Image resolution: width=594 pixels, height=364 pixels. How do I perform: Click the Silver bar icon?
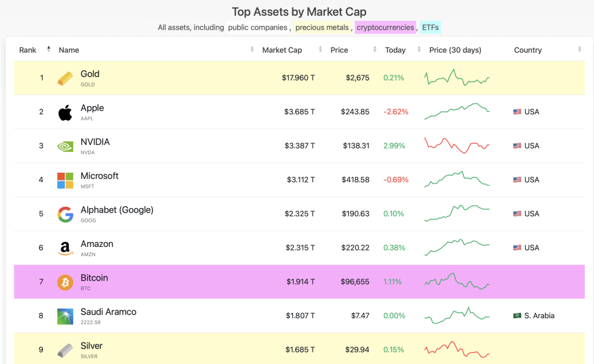pyautogui.click(x=65, y=350)
